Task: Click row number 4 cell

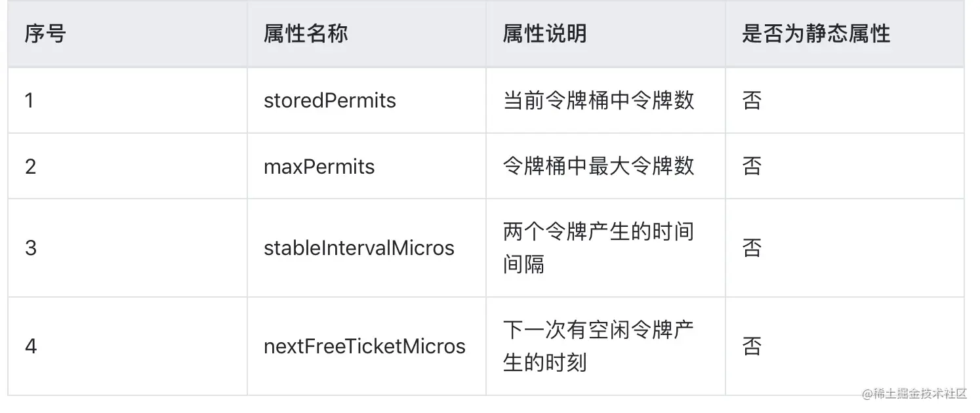Action: pyautogui.click(x=30, y=346)
